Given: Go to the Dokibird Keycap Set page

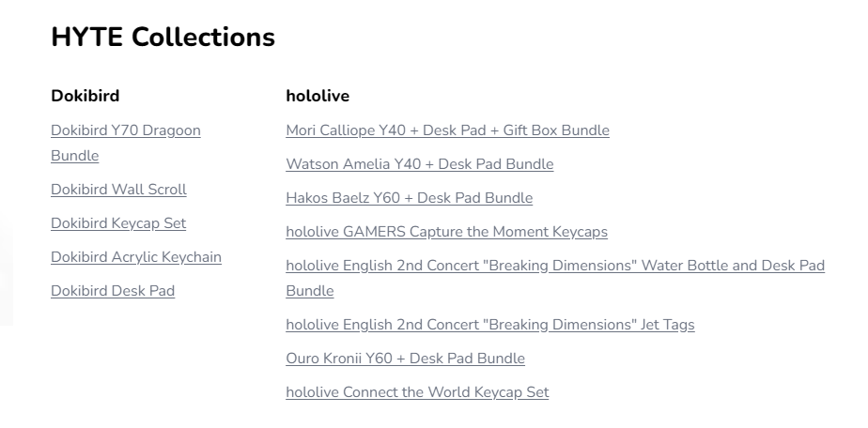Looking at the screenshot, I should pos(118,223).
